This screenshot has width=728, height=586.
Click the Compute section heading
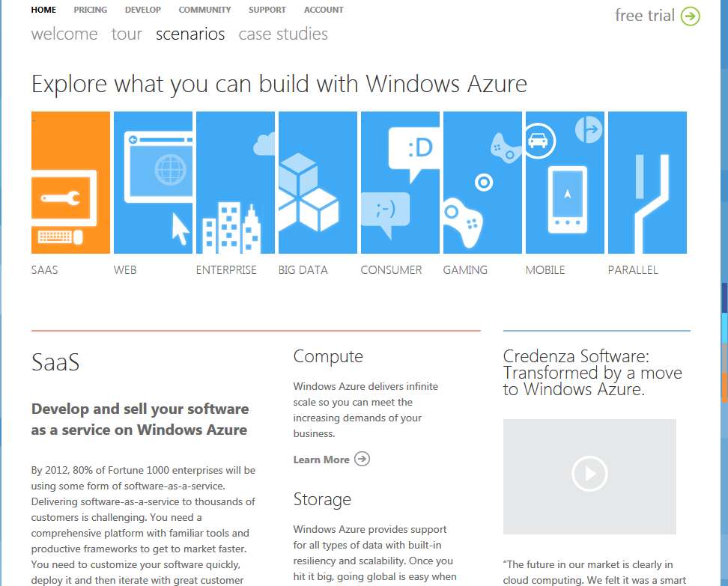(x=328, y=356)
